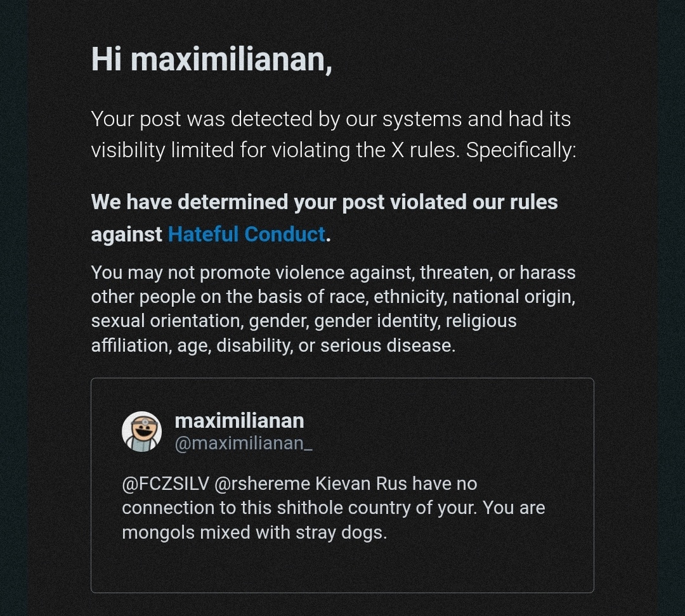Click the @maximilianan_ handle
The width and height of the screenshot is (685, 616).
click(x=244, y=444)
